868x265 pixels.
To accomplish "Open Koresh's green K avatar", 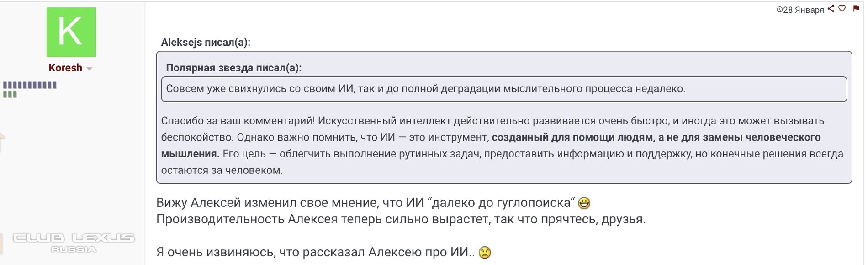I will click(x=71, y=32).
